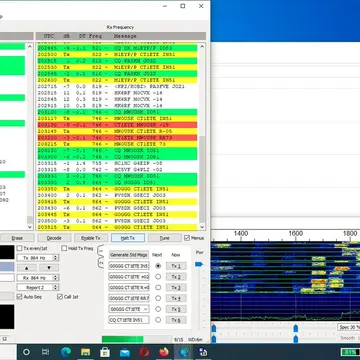Click Generate Std Msgs
The height and width of the screenshot is (360, 360).
[129, 255]
